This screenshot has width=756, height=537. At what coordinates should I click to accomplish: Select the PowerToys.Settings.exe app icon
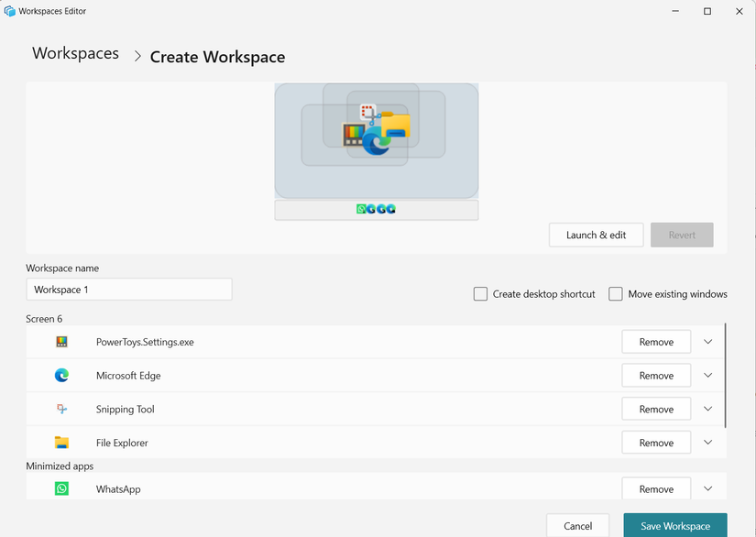(61, 341)
